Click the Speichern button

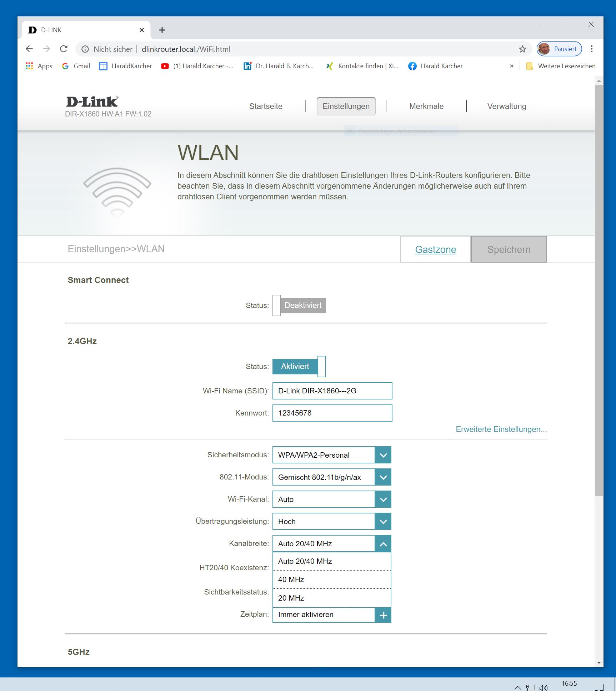(x=509, y=249)
